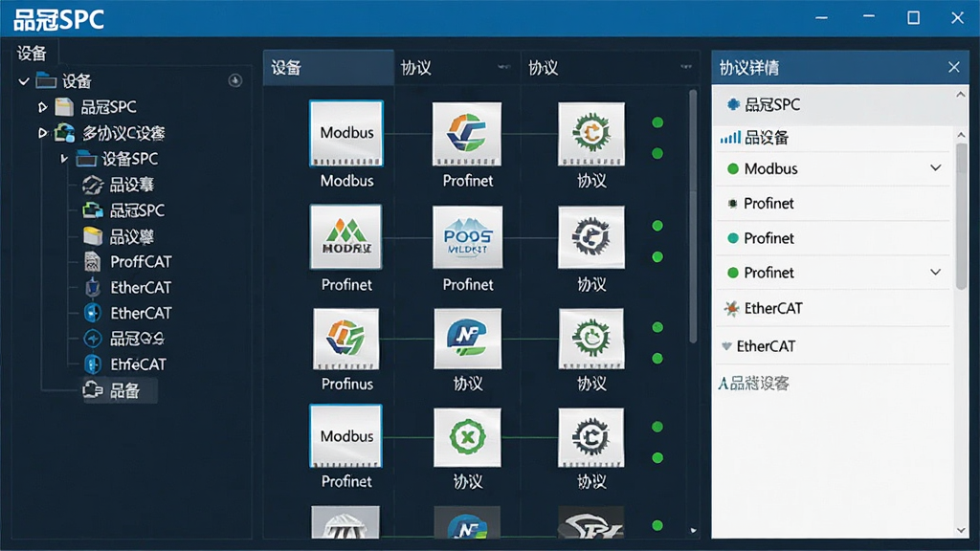The height and width of the screenshot is (551, 980).
Task: Expand the 品冠SPC node with the triangle
Action: [x=42, y=107]
